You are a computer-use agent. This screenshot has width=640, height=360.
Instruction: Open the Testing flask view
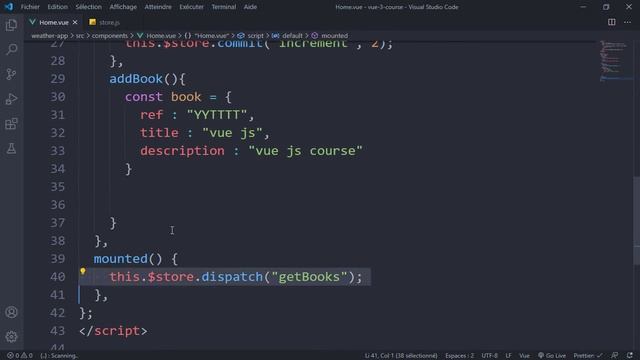tap(11, 149)
